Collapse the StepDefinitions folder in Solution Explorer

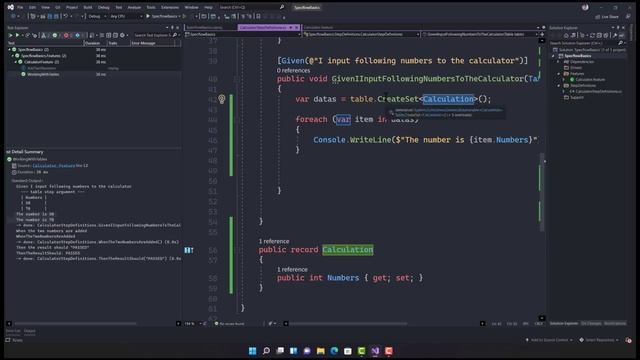pyautogui.click(x=559, y=86)
